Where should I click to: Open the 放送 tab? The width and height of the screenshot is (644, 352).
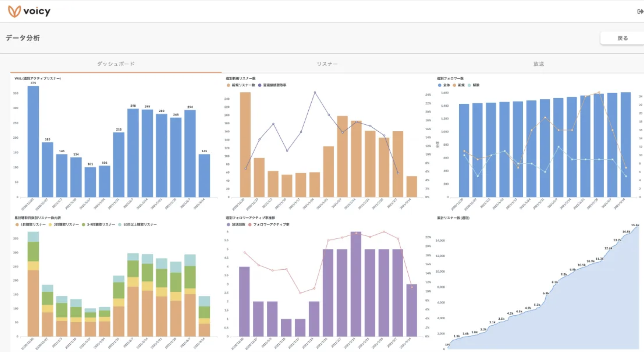(538, 64)
